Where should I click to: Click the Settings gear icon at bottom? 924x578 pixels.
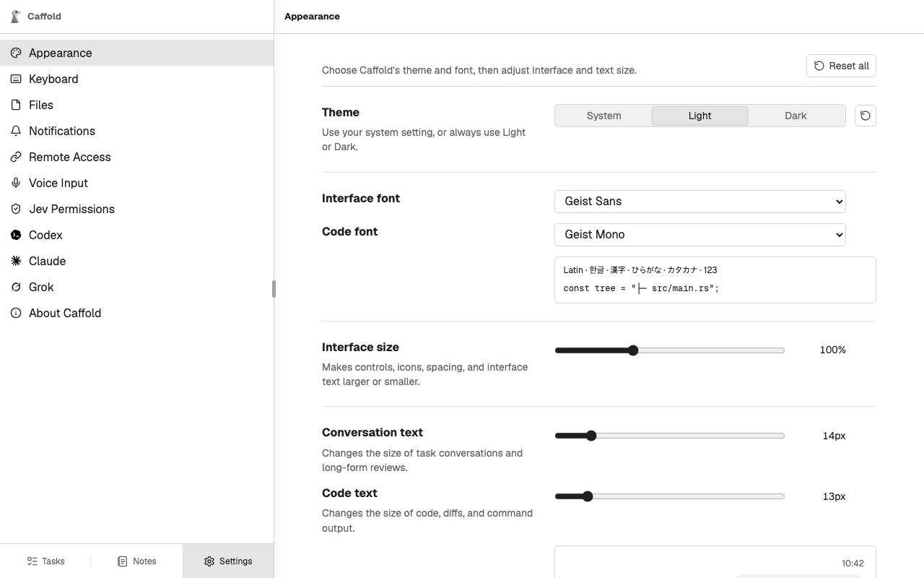click(209, 561)
